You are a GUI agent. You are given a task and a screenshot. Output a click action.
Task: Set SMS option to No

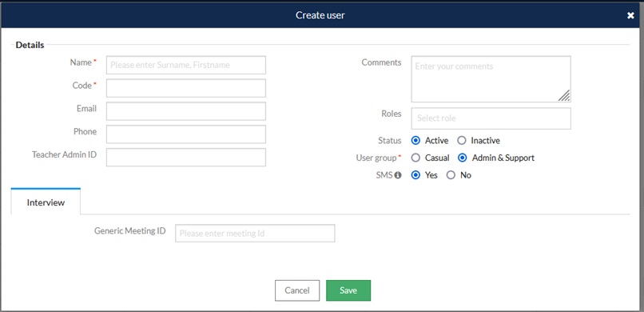[451, 175]
